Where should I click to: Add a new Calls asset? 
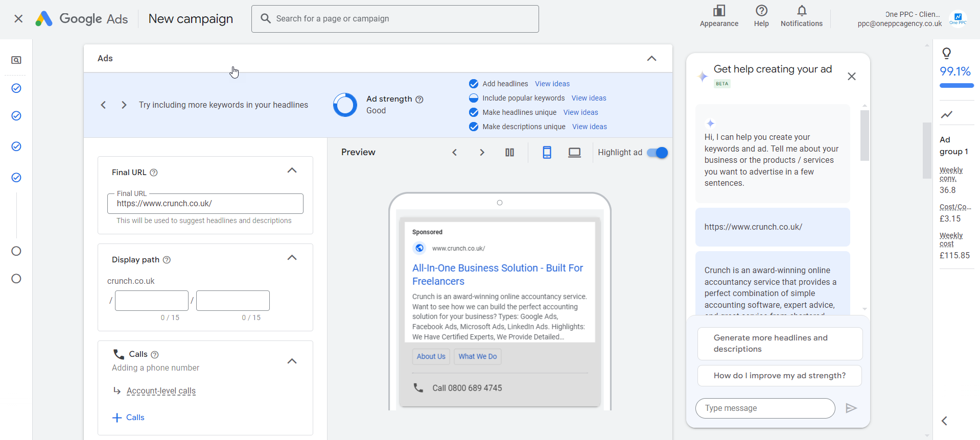[128, 418]
